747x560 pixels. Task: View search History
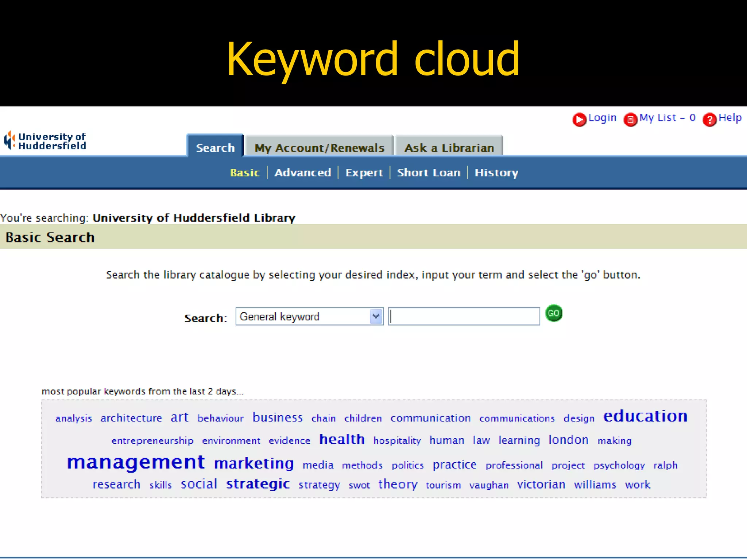[x=496, y=172]
